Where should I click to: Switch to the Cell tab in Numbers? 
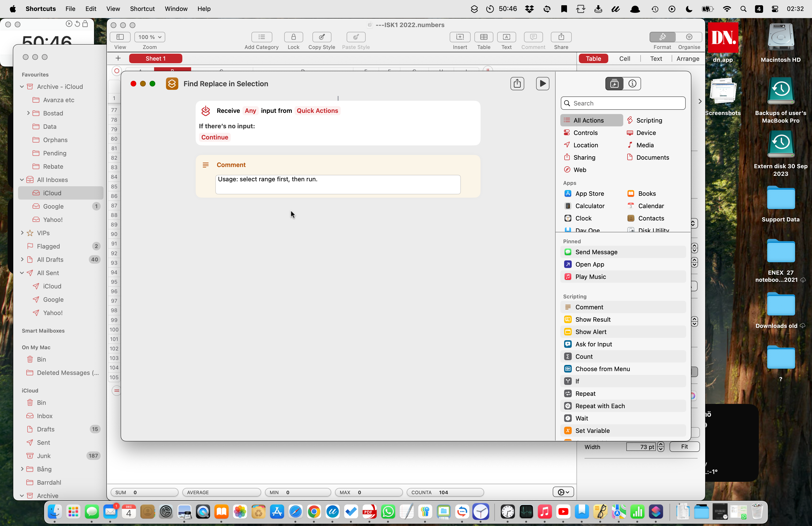pos(624,59)
